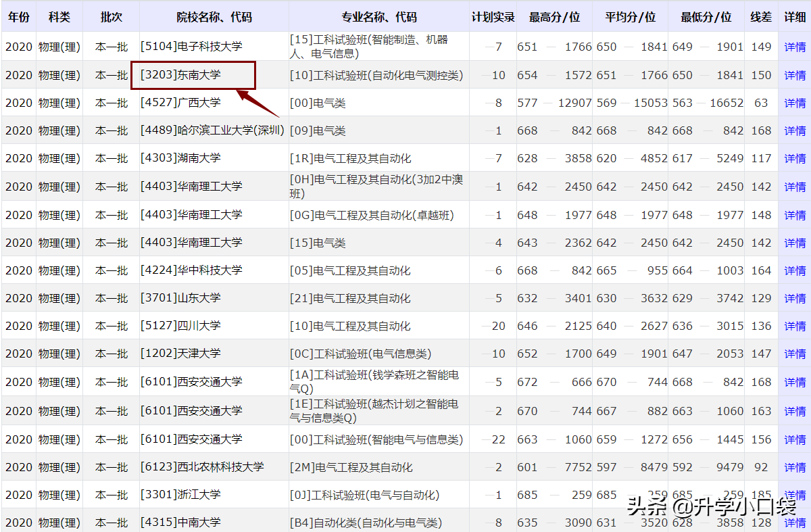The width and height of the screenshot is (811, 532).
Task: Click major [1R]电气工程及其自动化
Action: pyautogui.click(x=350, y=158)
